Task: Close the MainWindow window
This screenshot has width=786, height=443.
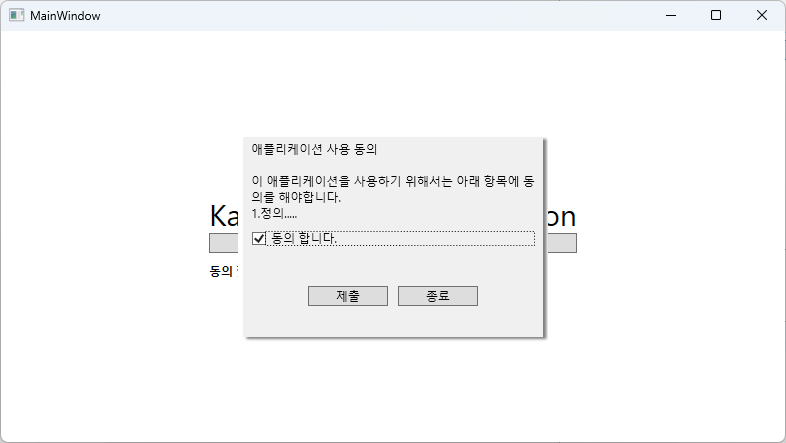Action: tap(761, 16)
